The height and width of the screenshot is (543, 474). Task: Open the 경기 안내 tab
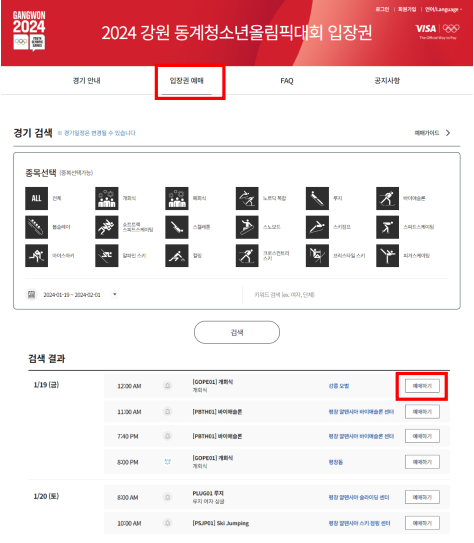tap(87, 81)
